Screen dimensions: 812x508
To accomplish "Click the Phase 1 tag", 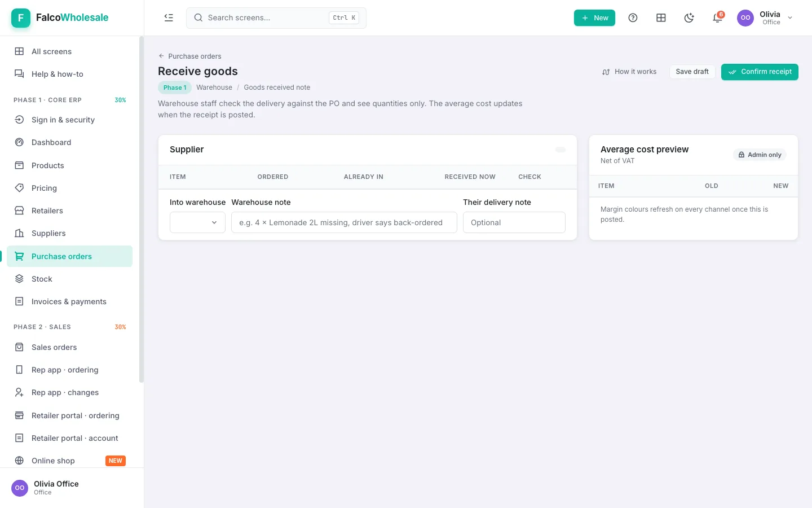I will (x=175, y=87).
